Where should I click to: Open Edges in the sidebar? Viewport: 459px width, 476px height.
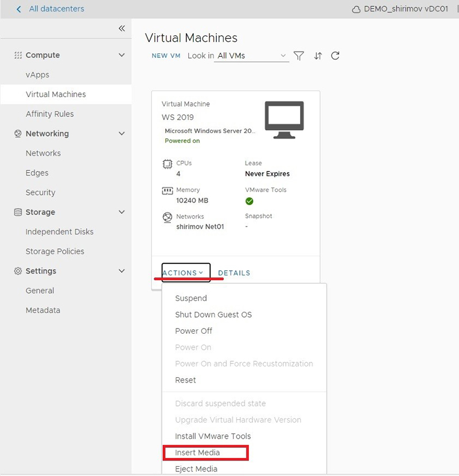click(37, 173)
